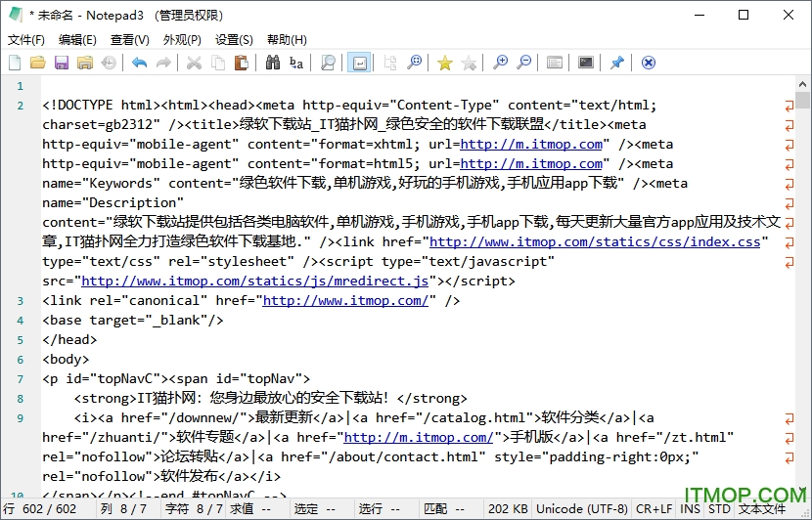Click the command line console icon

[586, 63]
